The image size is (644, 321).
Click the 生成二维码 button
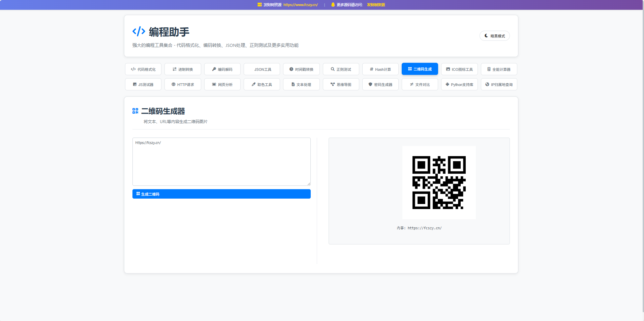point(221,194)
